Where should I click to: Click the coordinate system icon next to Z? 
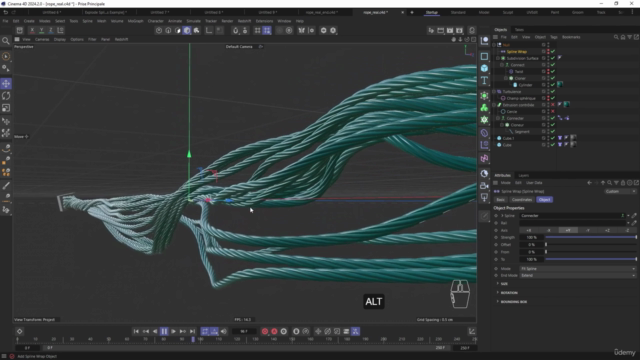tap(60, 30)
